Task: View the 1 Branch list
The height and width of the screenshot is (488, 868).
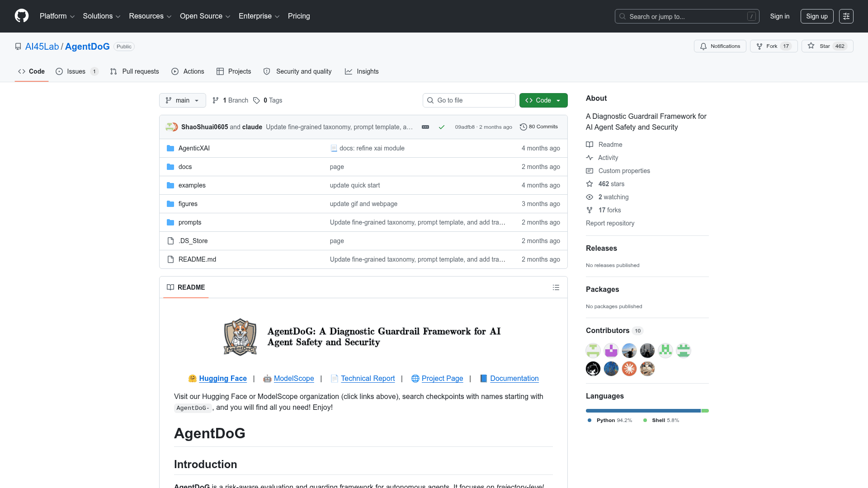Action: click(x=230, y=100)
